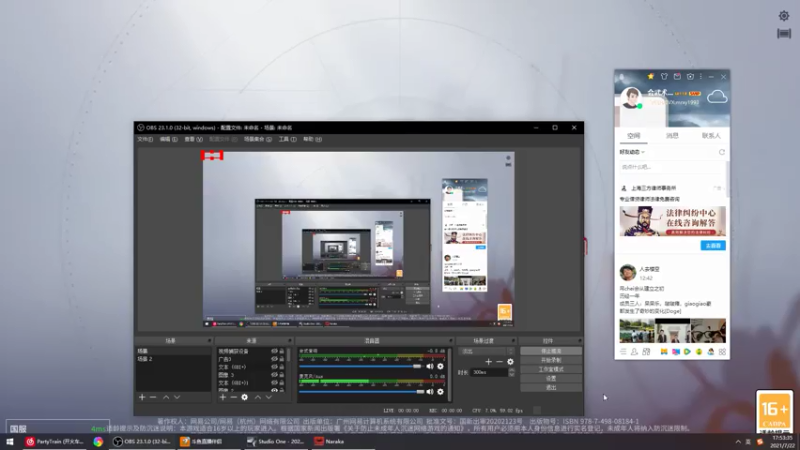800x450 pixels.
Task: Click the star icon in QQ title bar
Action: pyautogui.click(x=651, y=77)
